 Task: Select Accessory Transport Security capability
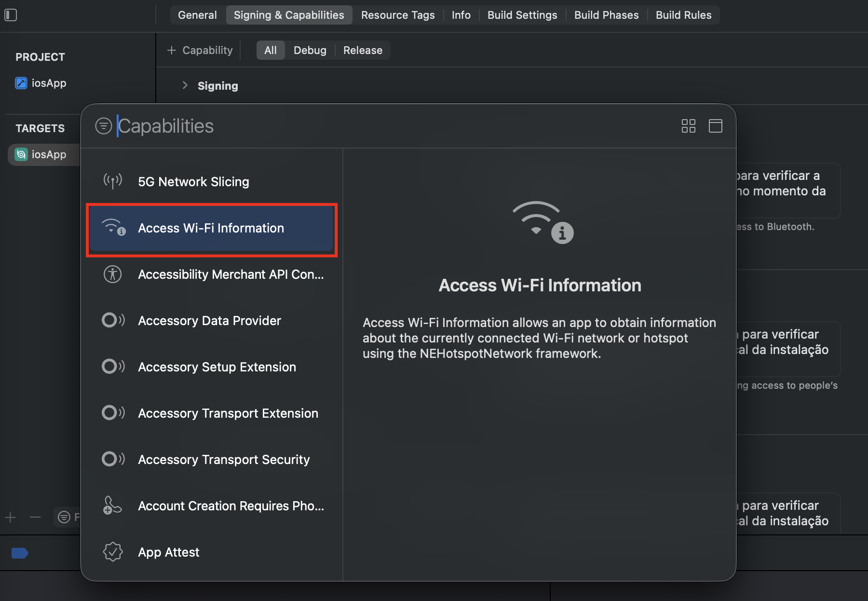click(x=212, y=459)
